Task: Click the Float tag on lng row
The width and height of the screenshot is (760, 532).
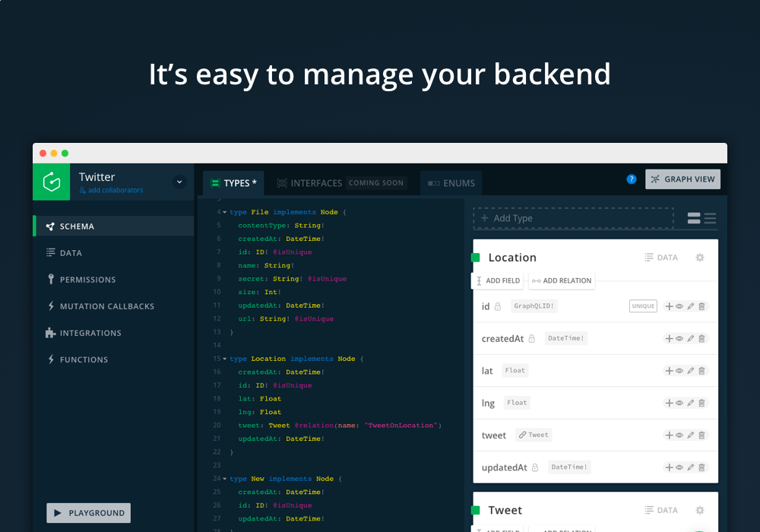Action: point(517,403)
